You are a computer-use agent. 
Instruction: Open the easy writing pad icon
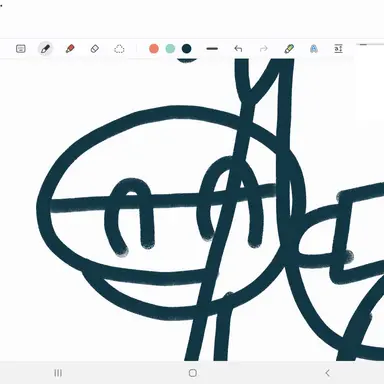point(338,49)
